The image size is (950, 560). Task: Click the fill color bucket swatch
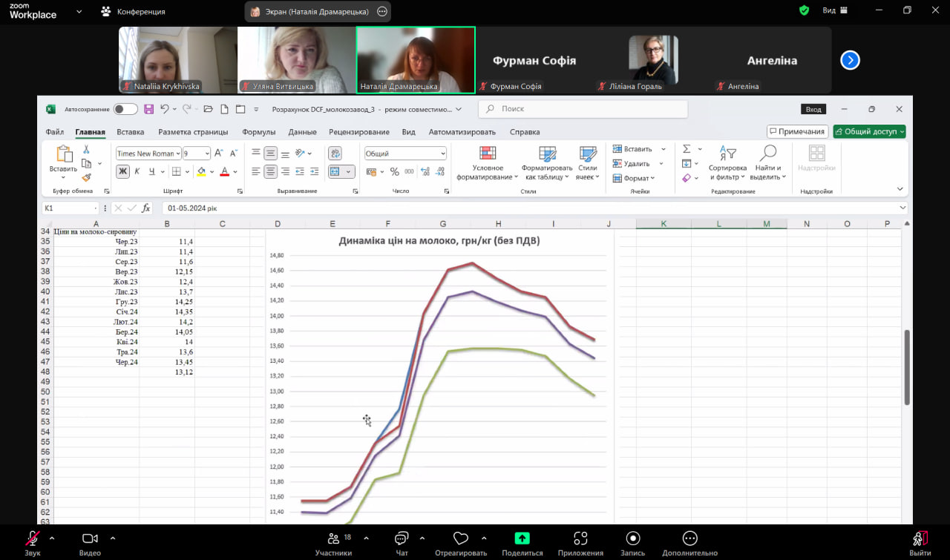[201, 171]
